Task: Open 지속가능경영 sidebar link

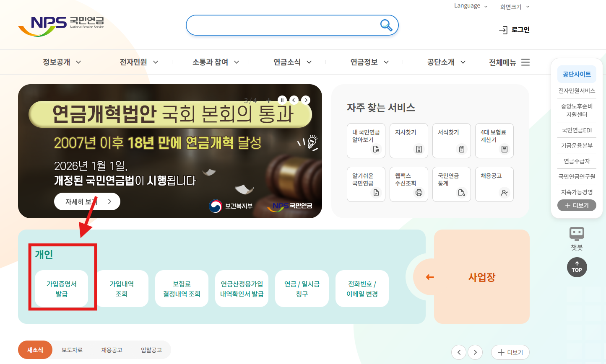Action: click(577, 192)
